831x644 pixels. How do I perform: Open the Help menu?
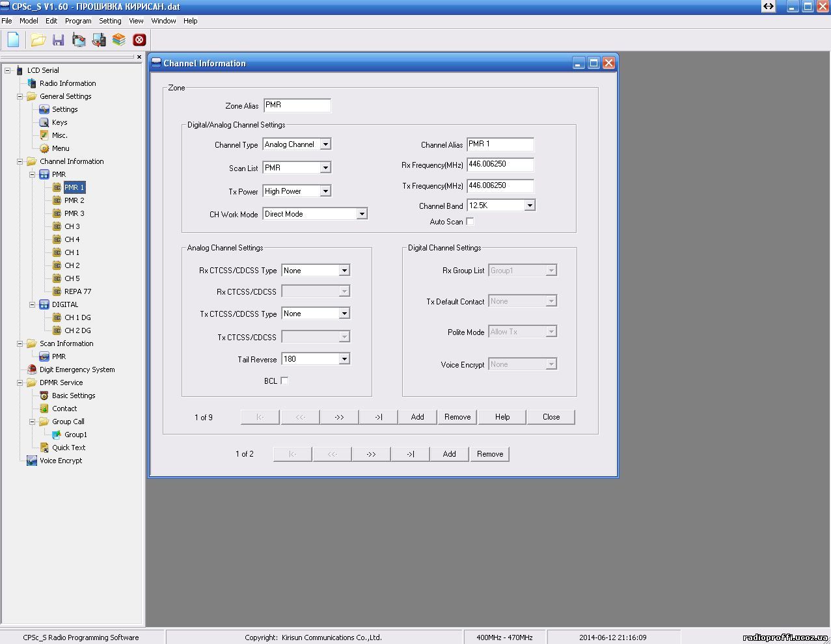point(190,21)
